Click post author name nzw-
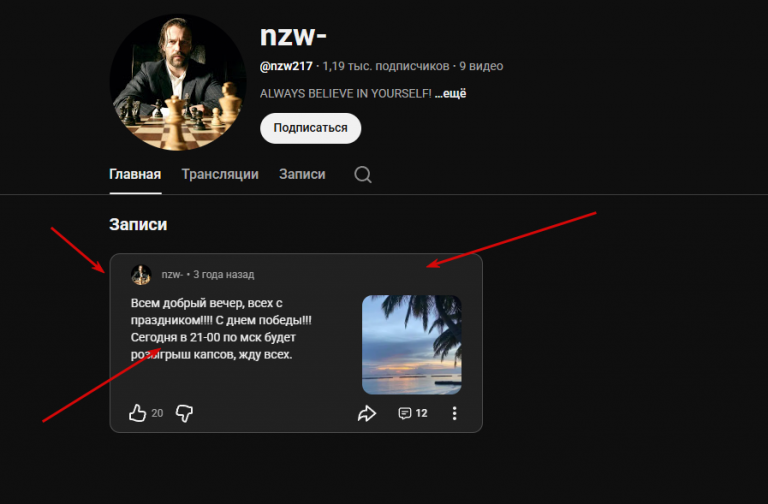The height and width of the screenshot is (504, 768). pos(172,275)
